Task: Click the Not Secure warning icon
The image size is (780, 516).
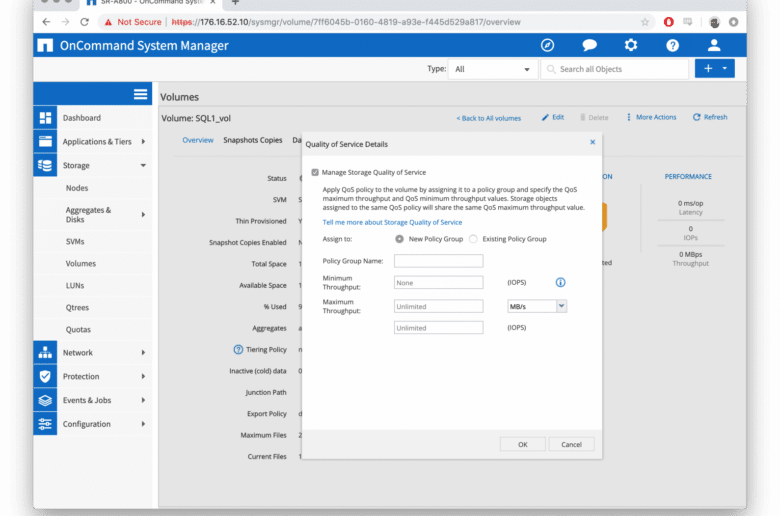Action: click(x=108, y=22)
